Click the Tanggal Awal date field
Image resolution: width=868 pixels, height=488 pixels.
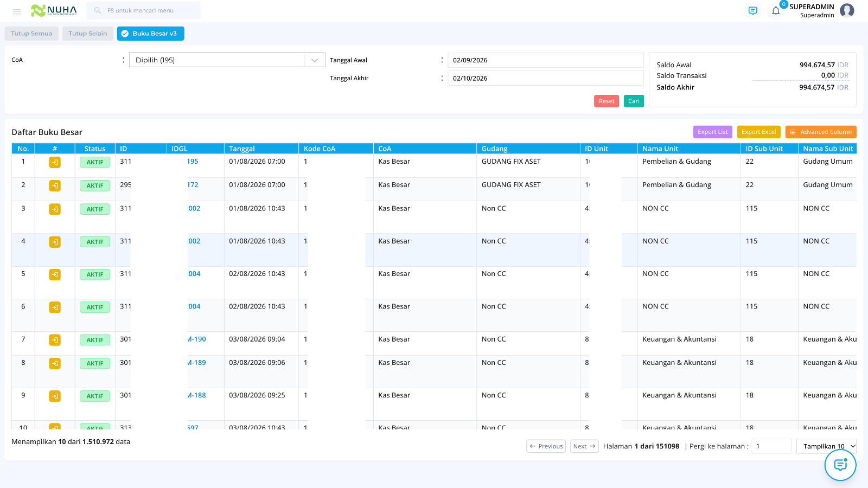click(x=545, y=60)
